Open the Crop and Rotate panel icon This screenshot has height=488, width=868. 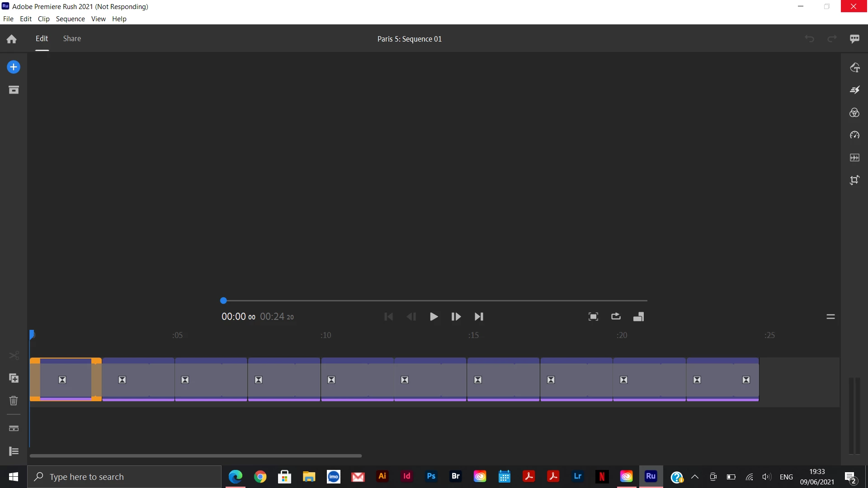tap(854, 180)
